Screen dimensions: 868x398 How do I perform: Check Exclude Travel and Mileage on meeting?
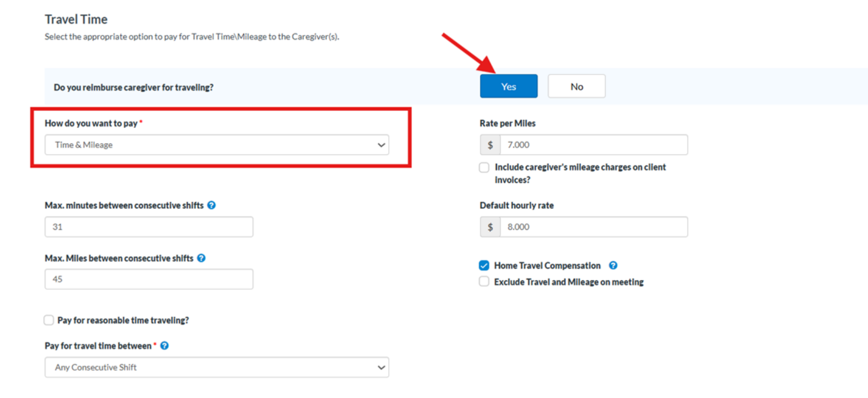tap(484, 281)
